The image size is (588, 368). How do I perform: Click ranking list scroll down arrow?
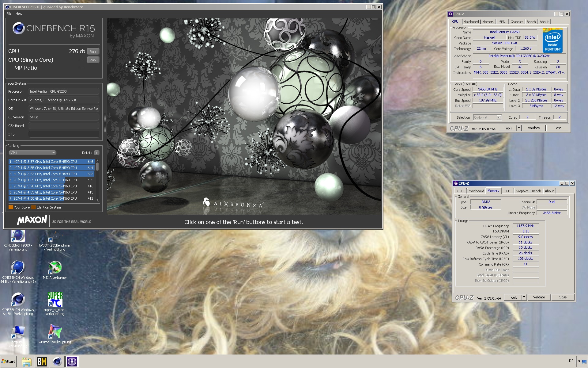click(x=97, y=200)
